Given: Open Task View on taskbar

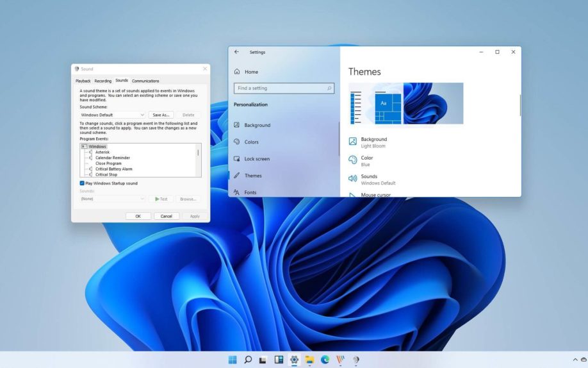Looking at the screenshot, I should (263, 360).
